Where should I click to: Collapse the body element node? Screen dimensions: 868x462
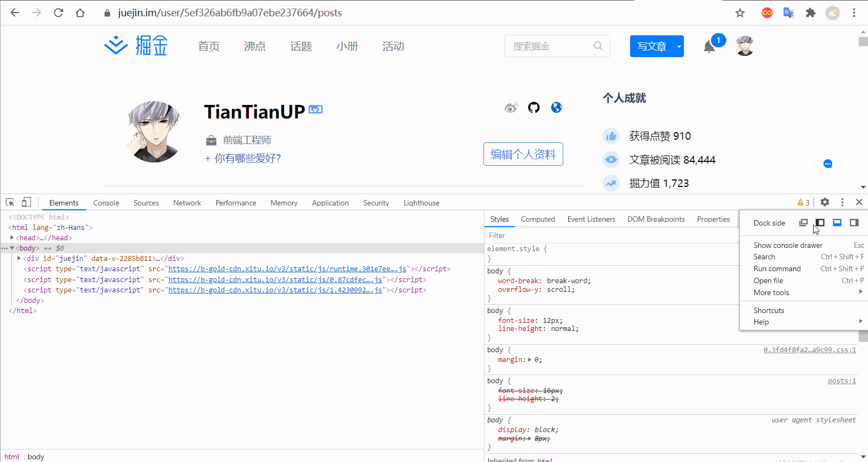(x=12, y=248)
